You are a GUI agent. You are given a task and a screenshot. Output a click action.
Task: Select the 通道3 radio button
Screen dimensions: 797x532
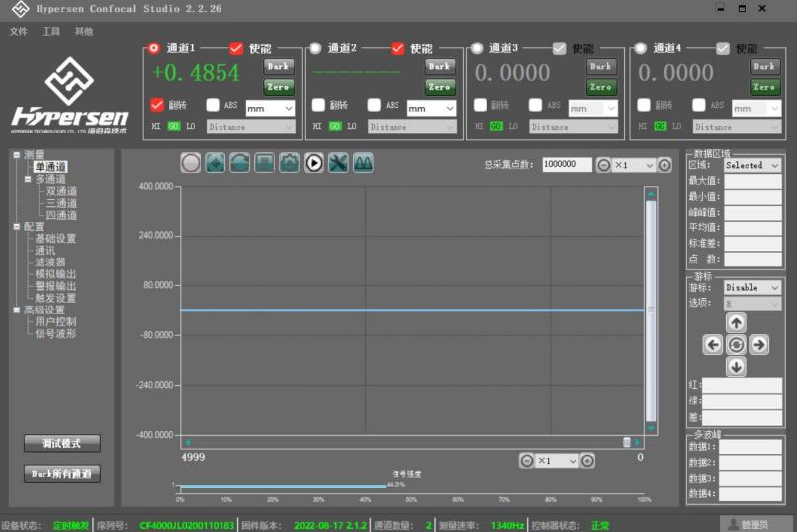pyautogui.click(x=477, y=48)
